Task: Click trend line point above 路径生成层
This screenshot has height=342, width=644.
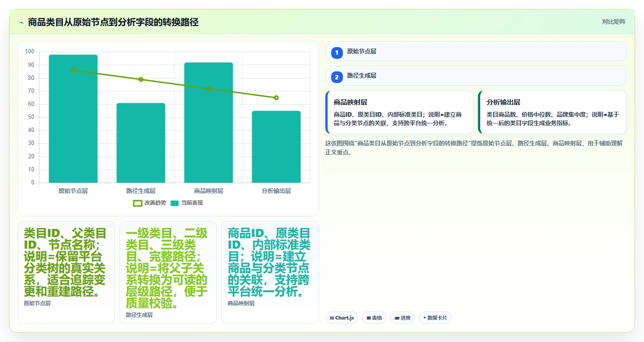Action: coord(141,79)
